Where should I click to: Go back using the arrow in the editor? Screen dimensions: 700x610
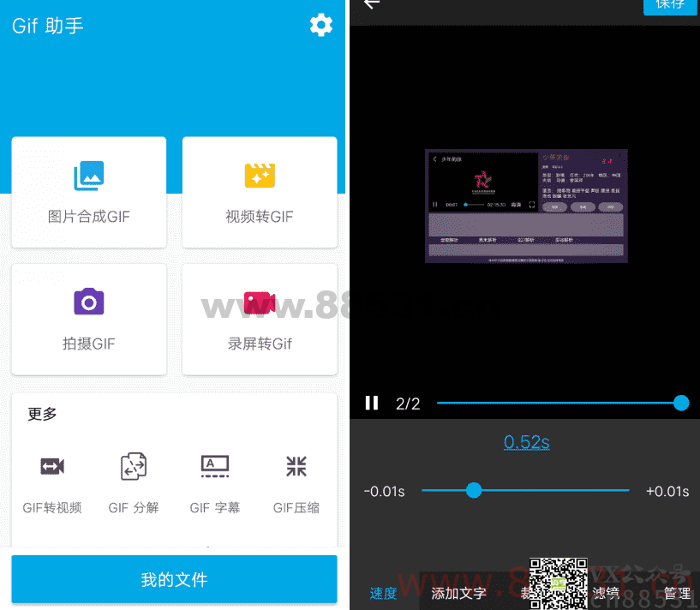tap(372, 4)
